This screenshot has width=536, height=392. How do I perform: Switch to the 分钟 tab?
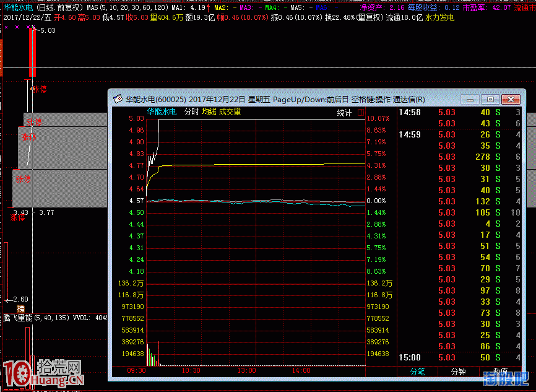click(x=459, y=372)
